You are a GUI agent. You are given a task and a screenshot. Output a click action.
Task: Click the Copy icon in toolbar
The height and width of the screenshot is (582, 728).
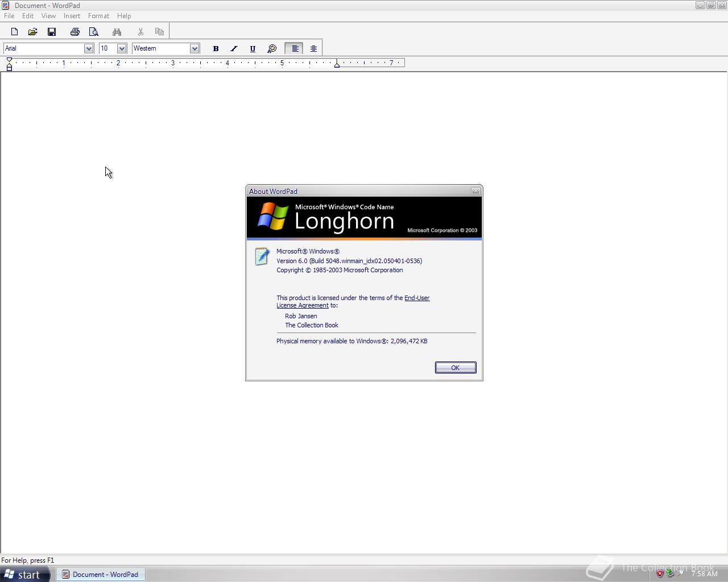click(159, 32)
